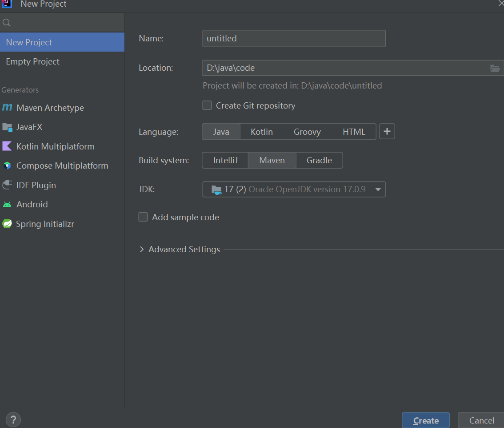Select Empty Project in the left list

tap(62, 61)
